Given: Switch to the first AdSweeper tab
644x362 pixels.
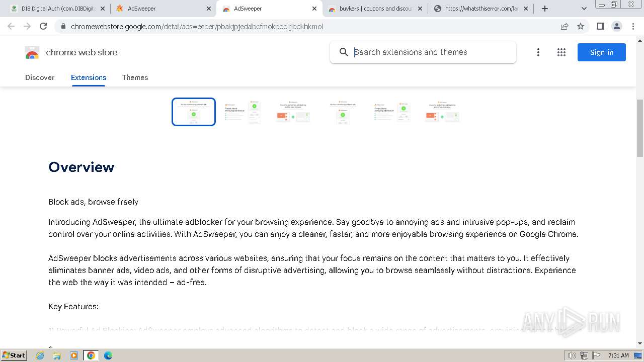Looking at the screenshot, I should pyautogui.click(x=164, y=9).
